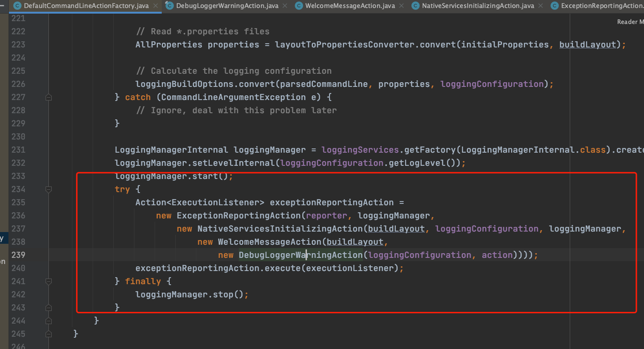Click the class icon on WelcomeMessageAction tab
Viewport: 644px width, 349px height.
pyautogui.click(x=298, y=6)
